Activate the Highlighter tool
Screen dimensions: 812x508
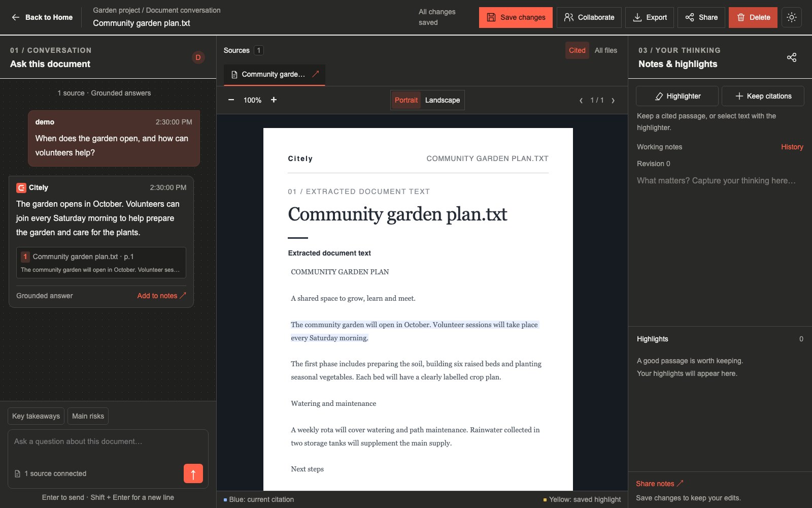point(677,96)
